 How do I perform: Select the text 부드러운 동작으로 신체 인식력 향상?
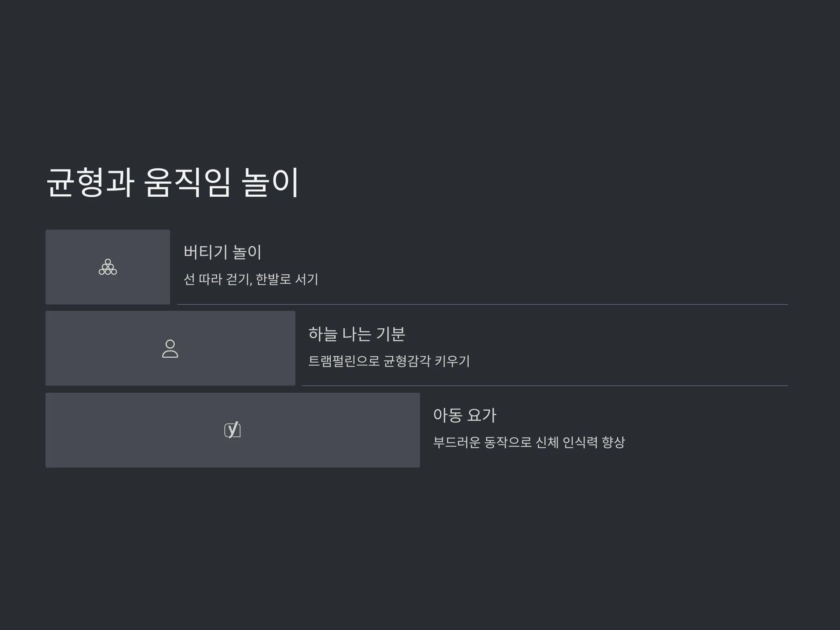point(529,442)
